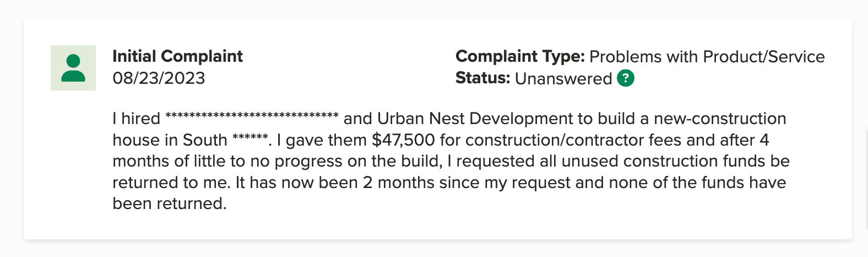The height and width of the screenshot is (257, 868).
Task: Click the green user avatar icon
Action: [x=73, y=68]
